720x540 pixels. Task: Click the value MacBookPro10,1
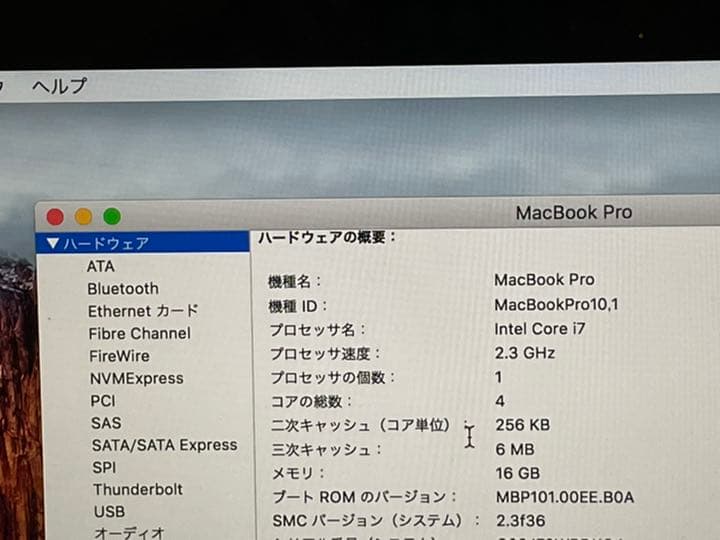(557, 304)
